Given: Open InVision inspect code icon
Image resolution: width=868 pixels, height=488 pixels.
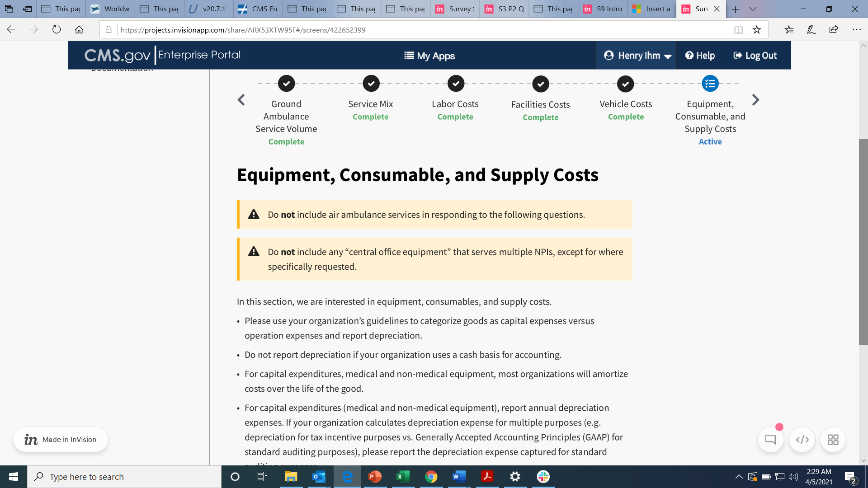Looking at the screenshot, I should point(802,440).
